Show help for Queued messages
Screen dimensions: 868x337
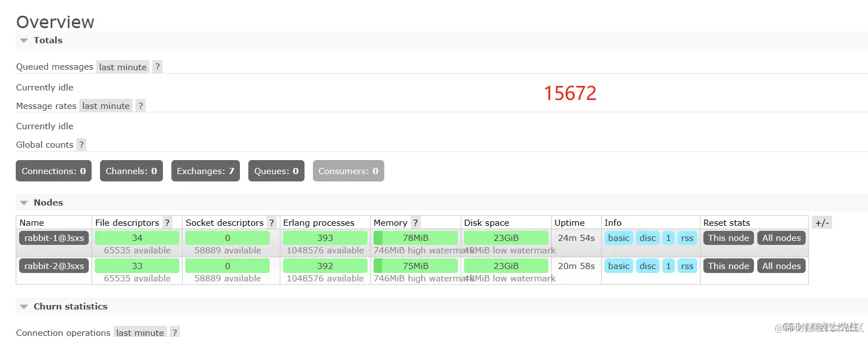157,67
